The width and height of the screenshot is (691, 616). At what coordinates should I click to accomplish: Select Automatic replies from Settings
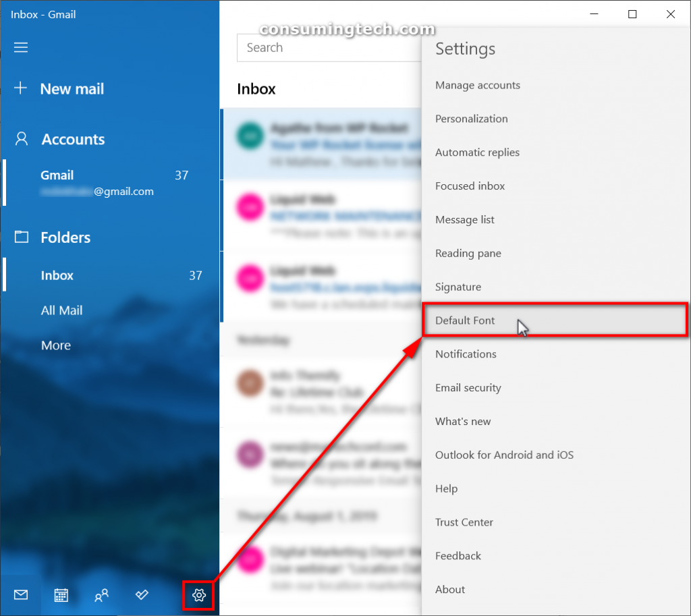pyautogui.click(x=477, y=152)
